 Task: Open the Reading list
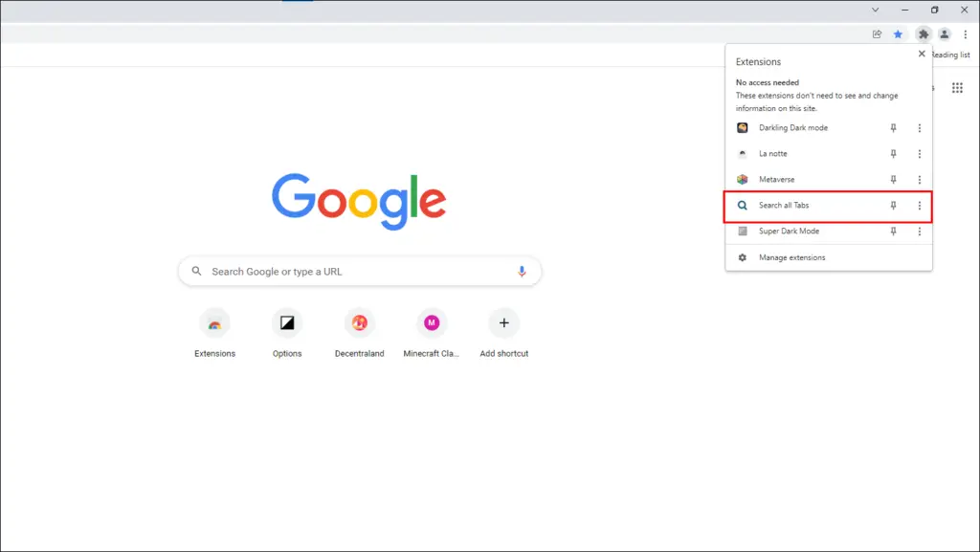click(x=950, y=55)
